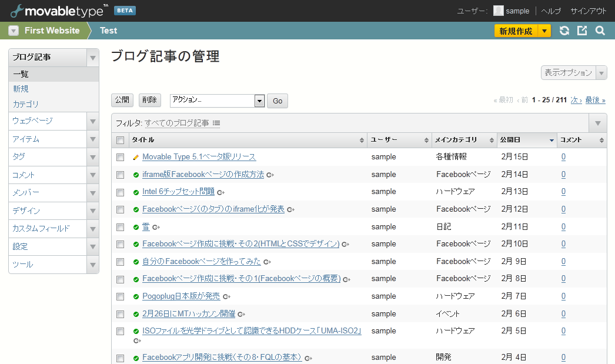
Task: Click the Test blog breadcrumb
Action: (108, 31)
